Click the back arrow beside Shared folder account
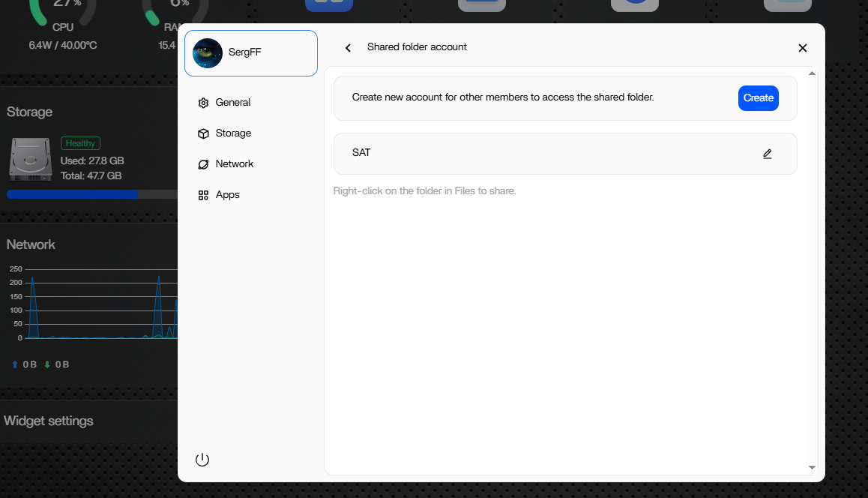 coord(348,48)
